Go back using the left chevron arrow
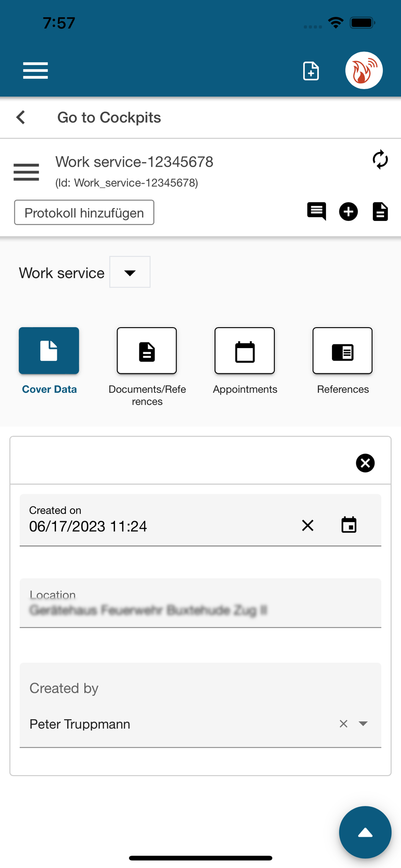Viewport: 401px width, 868px height. (x=20, y=117)
